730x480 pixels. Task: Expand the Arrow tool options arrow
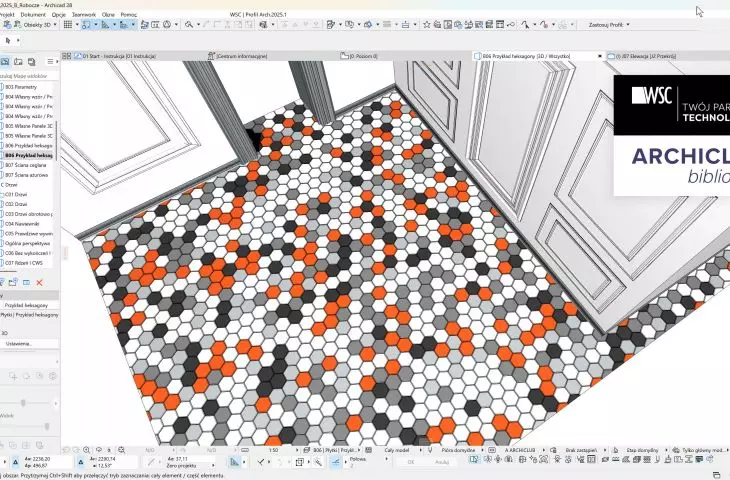[18, 41]
